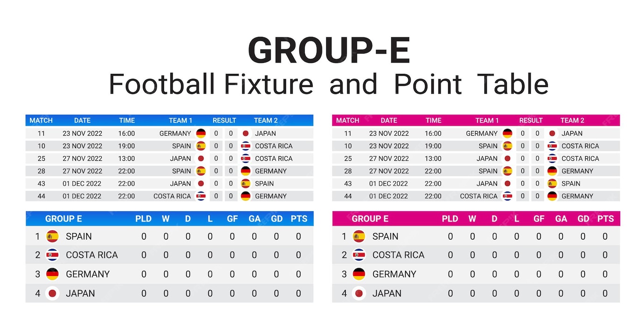Select GERMANY team name in blue standings table
This screenshot has width=644, height=331.
[88, 274]
